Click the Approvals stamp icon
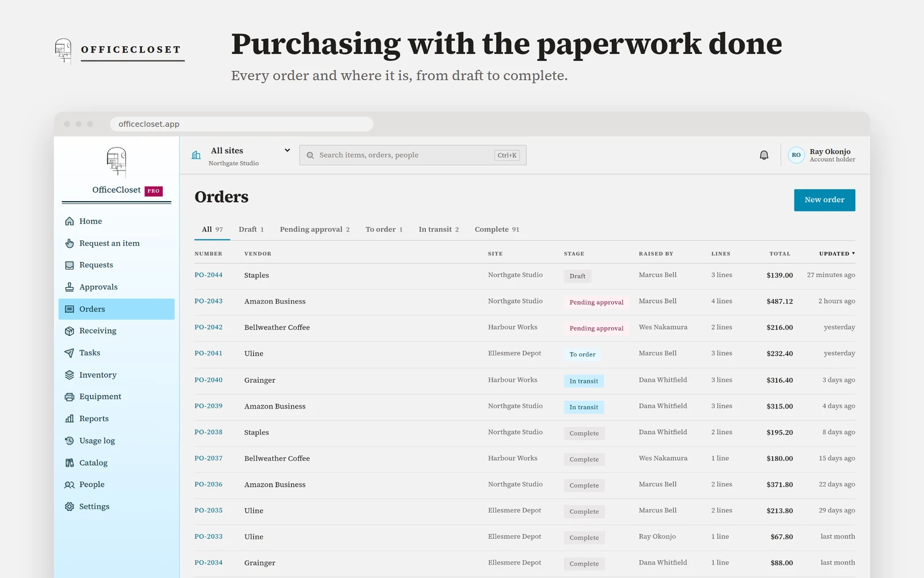This screenshot has width=924, height=578. [x=69, y=287]
